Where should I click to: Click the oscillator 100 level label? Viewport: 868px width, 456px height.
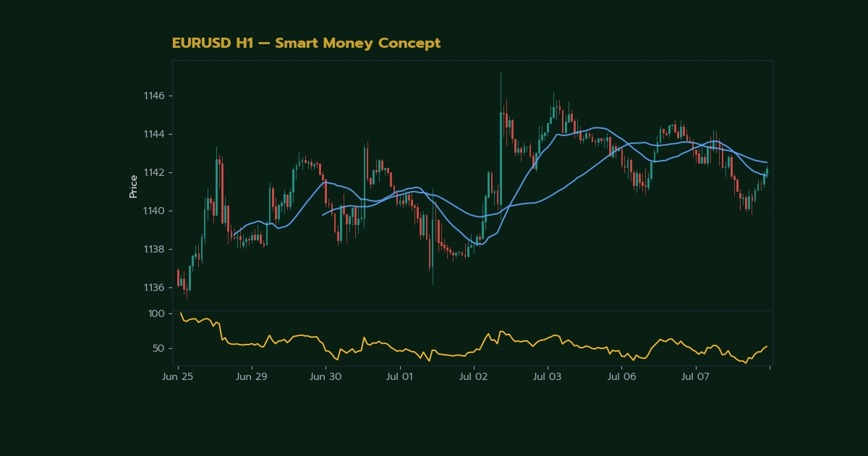coord(156,313)
